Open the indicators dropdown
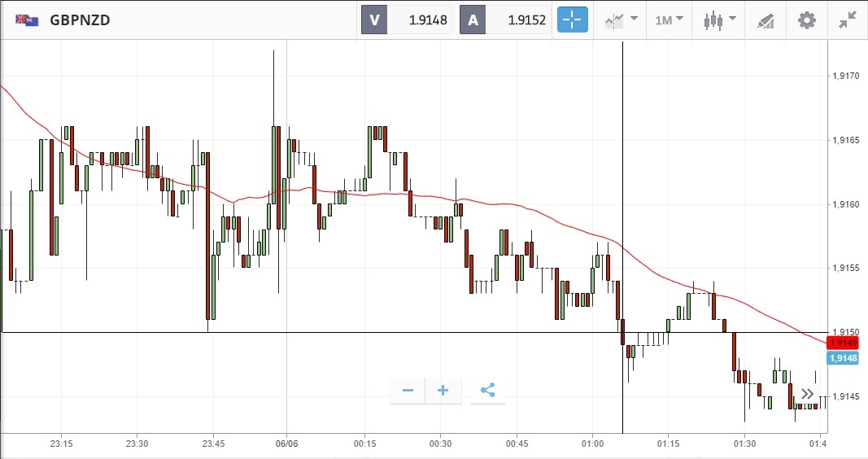The width and height of the screenshot is (868, 459). tap(621, 20)
